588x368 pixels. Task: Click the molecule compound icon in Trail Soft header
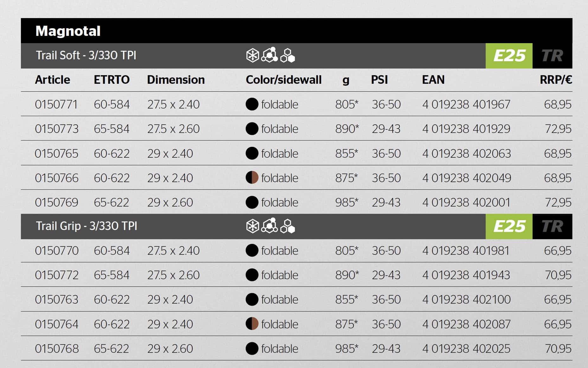point(270,55)
